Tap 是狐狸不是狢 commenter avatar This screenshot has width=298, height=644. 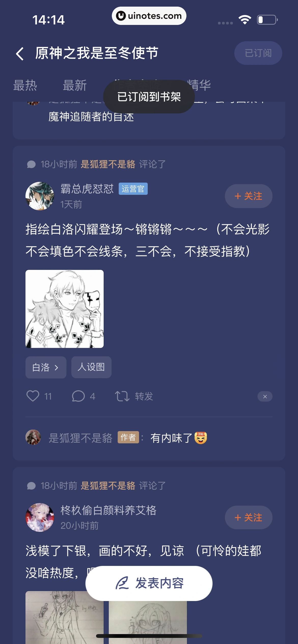33,437
